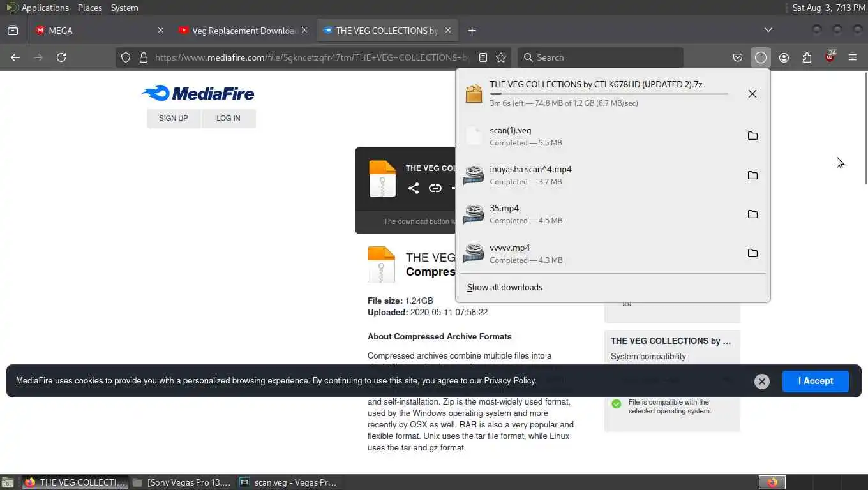Open a new tab with plus
Screen dimensions: 868x490
point(472,30)
